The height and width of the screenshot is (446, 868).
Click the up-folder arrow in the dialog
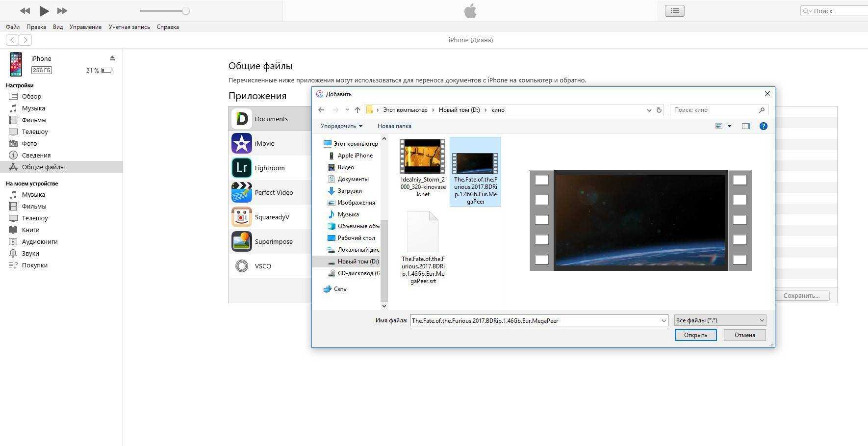click(357, 110)
